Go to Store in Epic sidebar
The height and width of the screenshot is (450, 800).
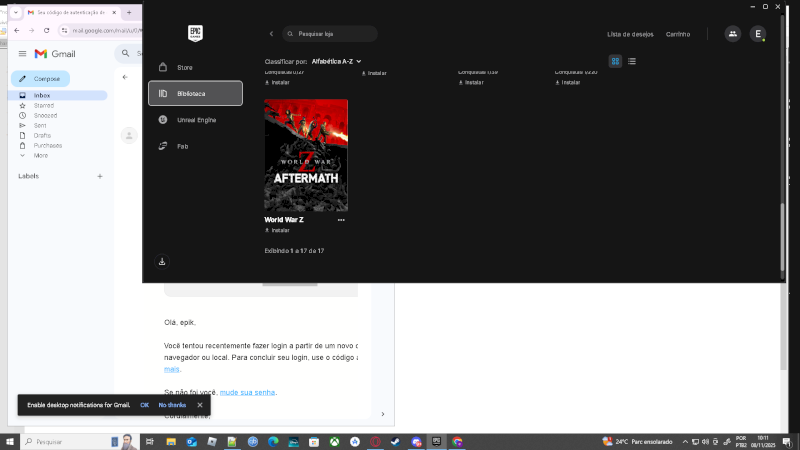point(184,67)
